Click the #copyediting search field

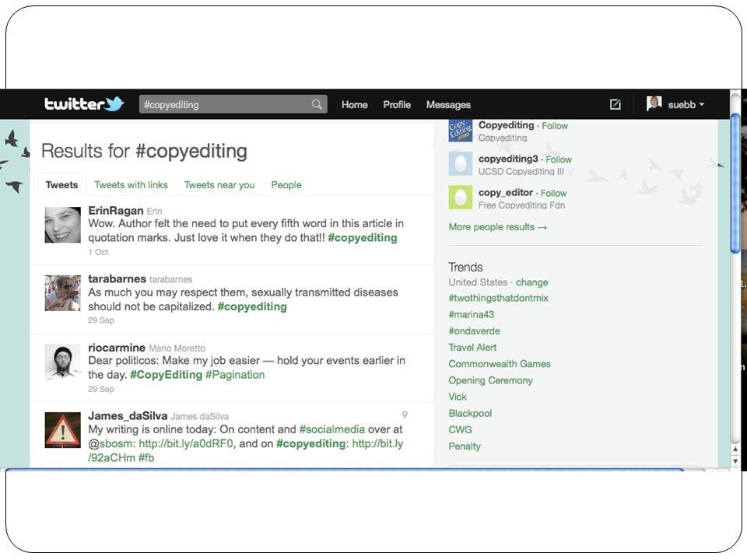tap(233, 104)
